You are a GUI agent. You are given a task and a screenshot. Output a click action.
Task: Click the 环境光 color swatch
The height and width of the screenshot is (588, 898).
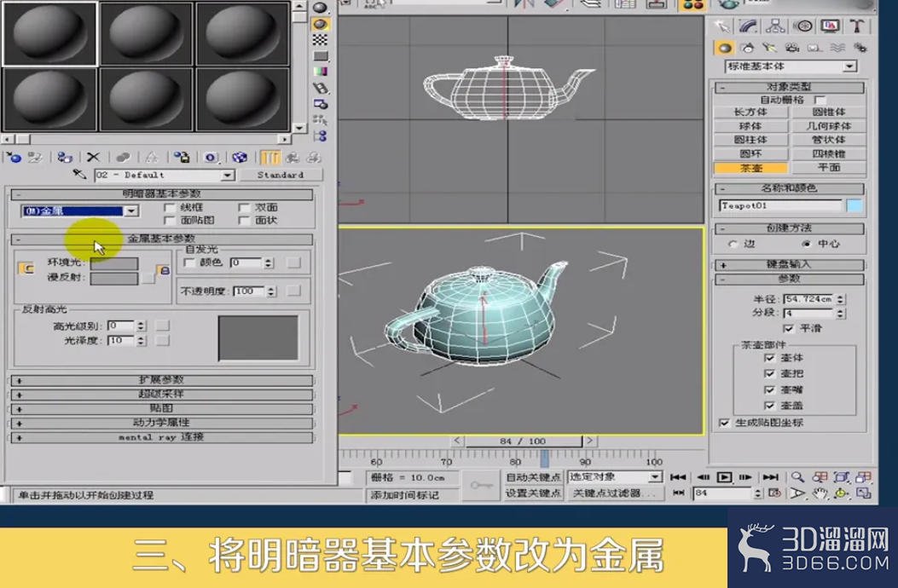(x=114, y=263)
